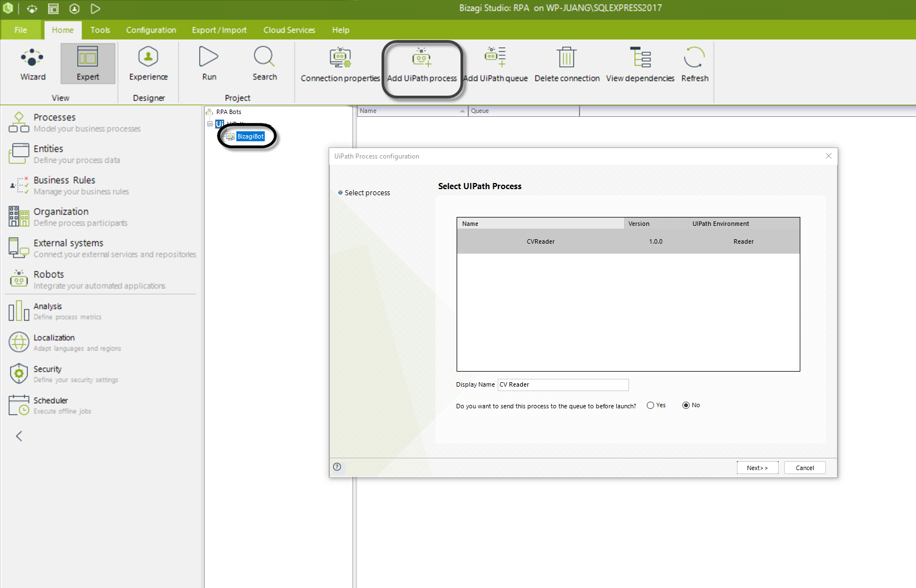Click the Next button
Image resolution: width=916 pixels, height=588 pixels.
coord(757,468)
